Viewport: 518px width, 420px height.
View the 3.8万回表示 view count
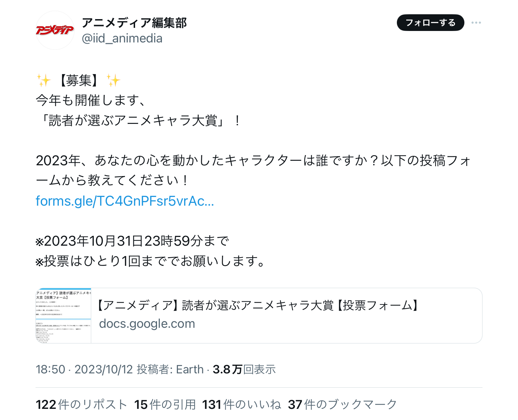point(244,369)
